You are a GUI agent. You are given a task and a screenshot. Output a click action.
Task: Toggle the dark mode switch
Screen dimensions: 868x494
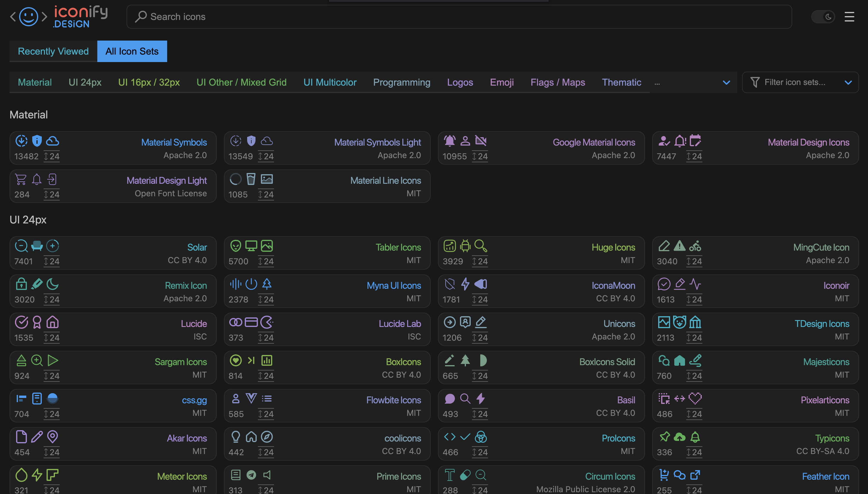point(823,17)
